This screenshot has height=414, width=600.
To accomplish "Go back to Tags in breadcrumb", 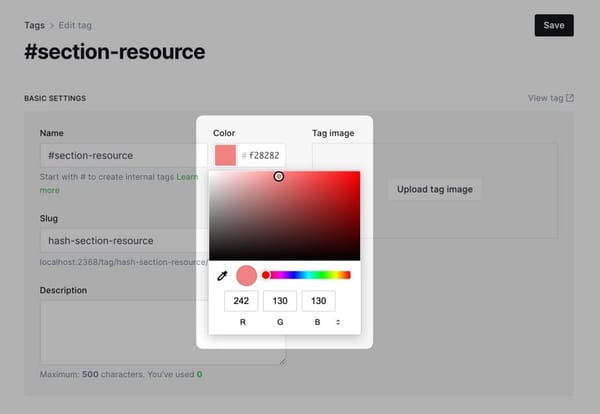I will (34, 26).
